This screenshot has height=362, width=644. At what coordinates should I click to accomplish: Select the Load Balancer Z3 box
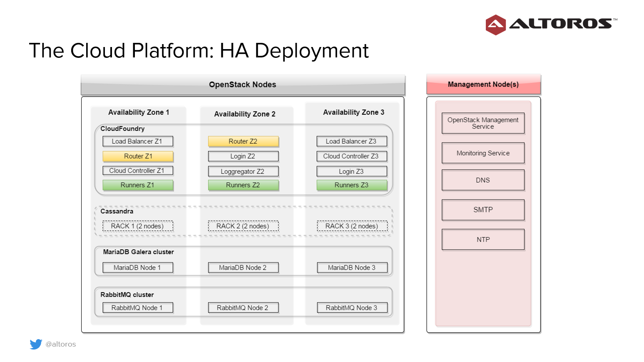(352, 141)
